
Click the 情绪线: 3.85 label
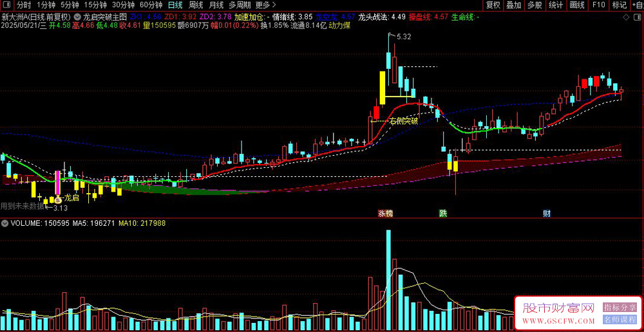tap(292, 17)
